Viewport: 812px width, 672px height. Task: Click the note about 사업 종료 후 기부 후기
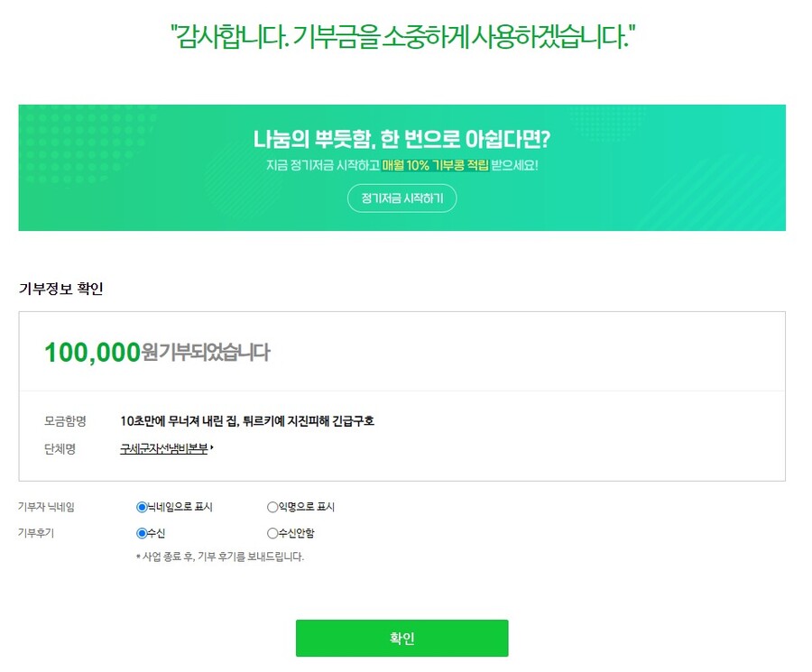point(219,557)
